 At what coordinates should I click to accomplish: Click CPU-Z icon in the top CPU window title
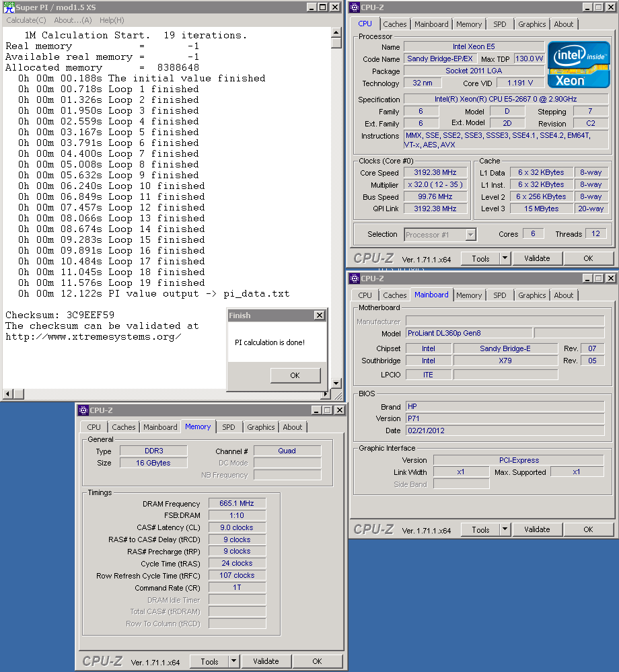pyautogui.click(x=355, y=7)
